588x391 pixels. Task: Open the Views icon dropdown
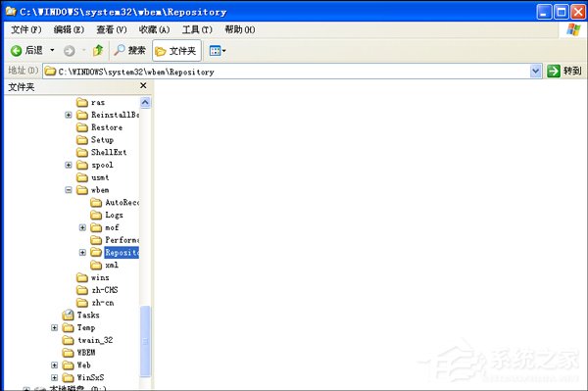tap(218, 51)
